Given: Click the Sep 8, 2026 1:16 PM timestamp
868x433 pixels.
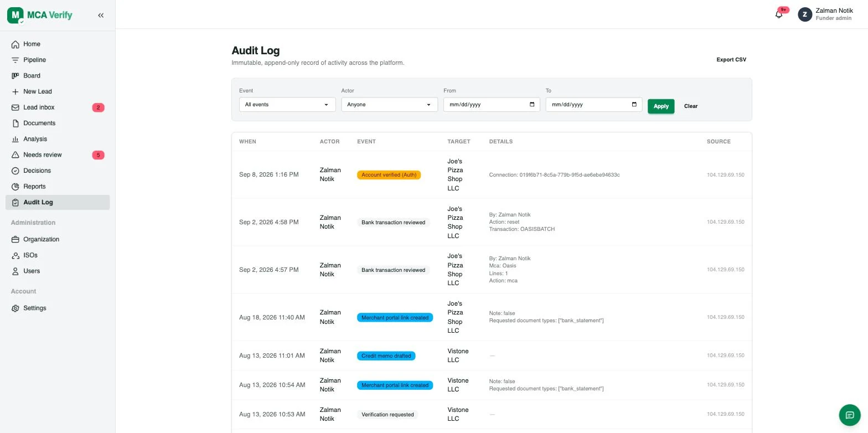Looking at the screenshot, I should tap(269, 175).
